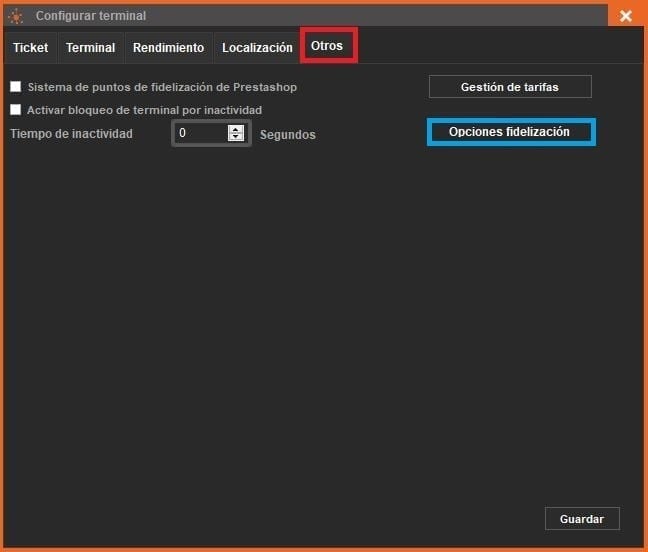648x552 pixels.
Task: Open the Terminal tab
Action: point(90,48)
